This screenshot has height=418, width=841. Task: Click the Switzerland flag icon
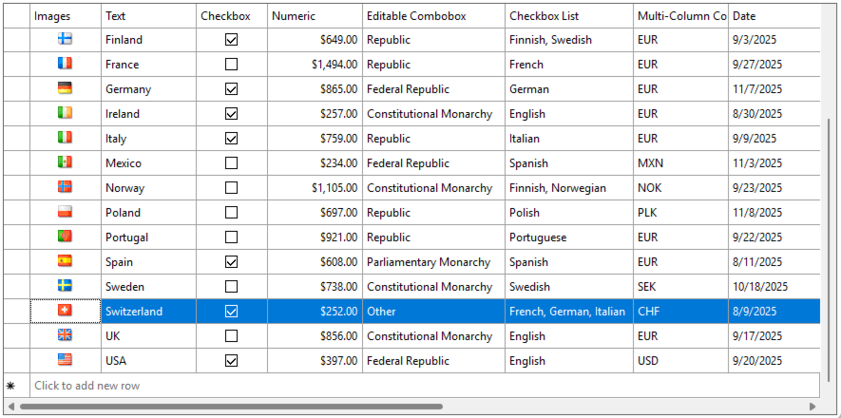(65, 311)
